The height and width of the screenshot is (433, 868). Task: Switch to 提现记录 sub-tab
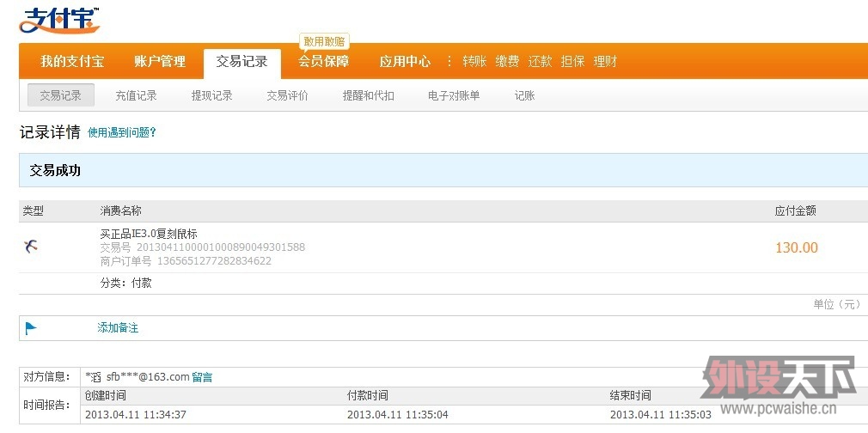tap(211, 95)
